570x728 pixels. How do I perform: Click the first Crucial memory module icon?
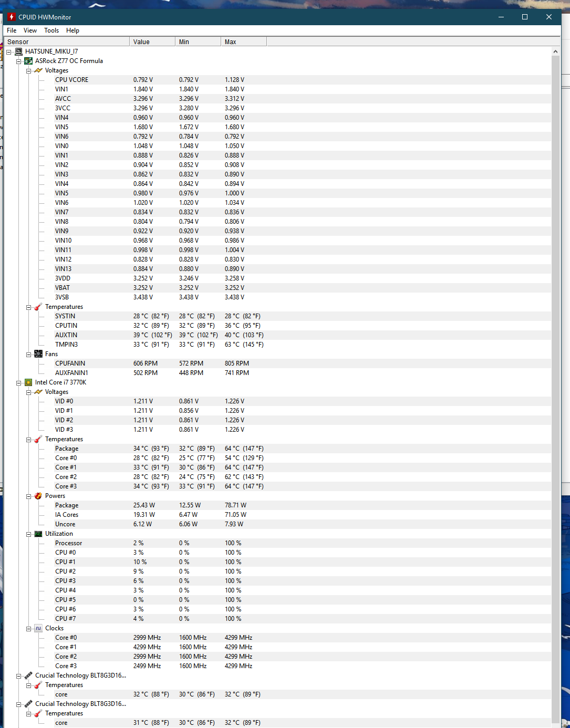click(28, 675)
